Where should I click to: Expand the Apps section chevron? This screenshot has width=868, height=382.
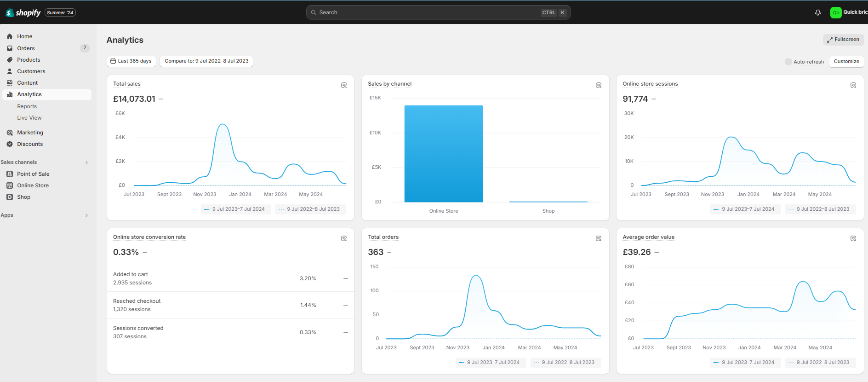pyautogui.click(x=86, y=215)
